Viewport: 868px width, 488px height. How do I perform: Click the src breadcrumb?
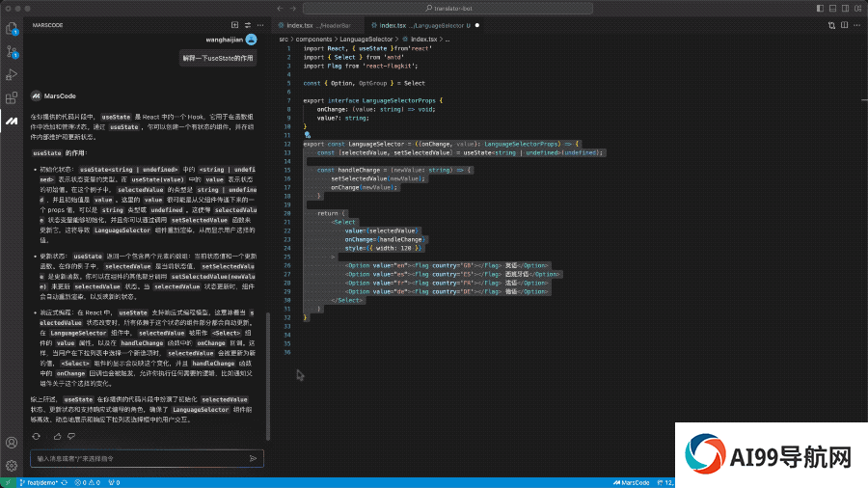[x=284, y=40]
